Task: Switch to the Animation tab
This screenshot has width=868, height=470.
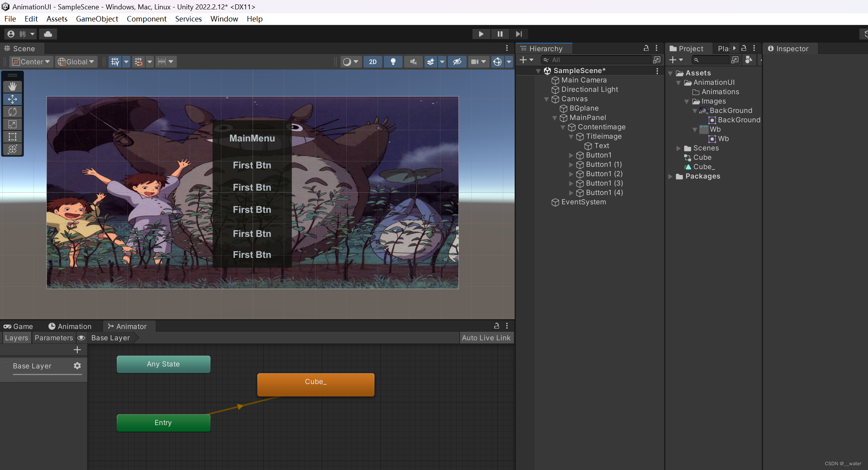Action: [70, 326]
